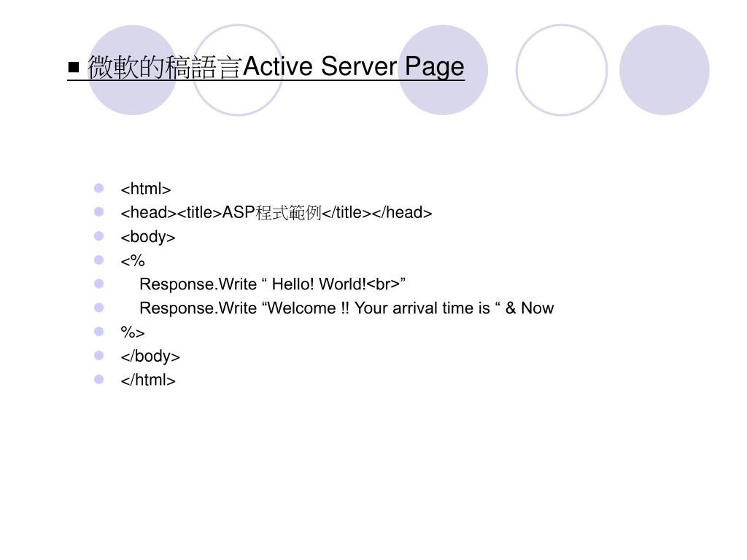The width and height of the screenshot is (747, 560).
Task: Click the "<%" ASP opening delimiter line
Action: (133, 261)
